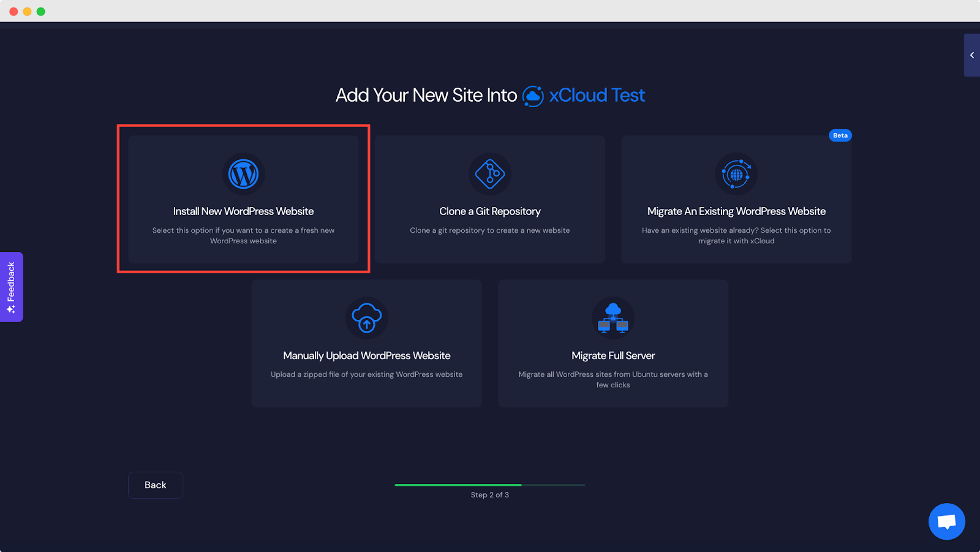Select the Migrate Full Server option
980x552 pixels.
pos(613,344)
